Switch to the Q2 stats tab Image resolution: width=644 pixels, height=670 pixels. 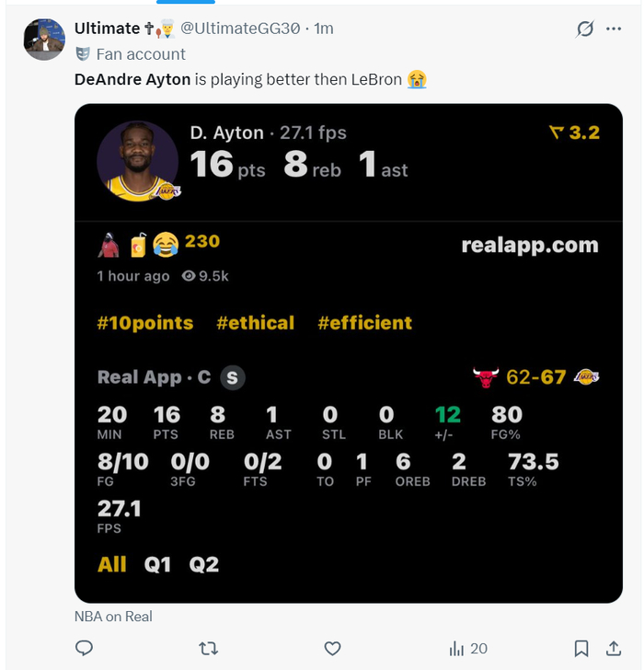pos(204,564)
